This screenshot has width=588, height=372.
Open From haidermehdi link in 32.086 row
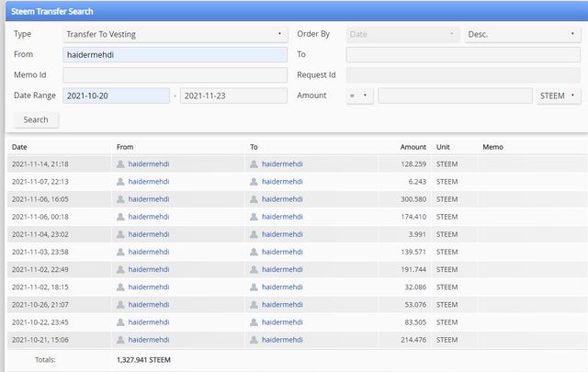[149, 287]
